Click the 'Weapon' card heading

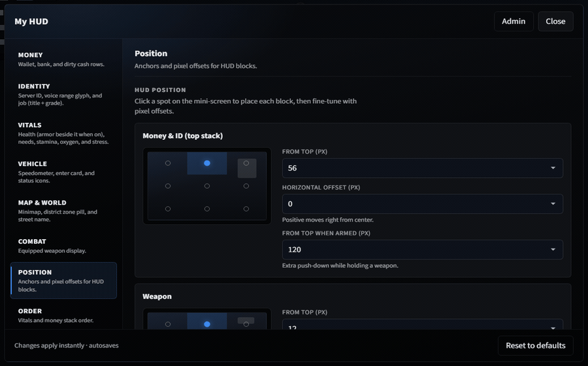157,296
